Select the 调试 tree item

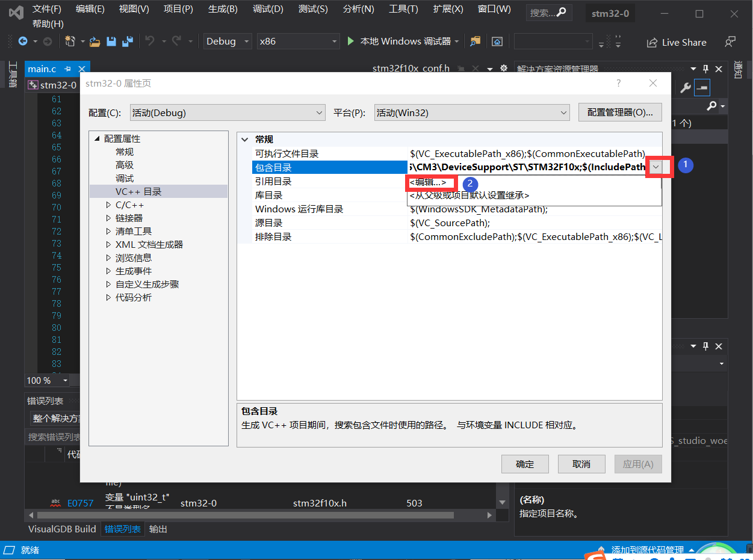pos(125,179)
